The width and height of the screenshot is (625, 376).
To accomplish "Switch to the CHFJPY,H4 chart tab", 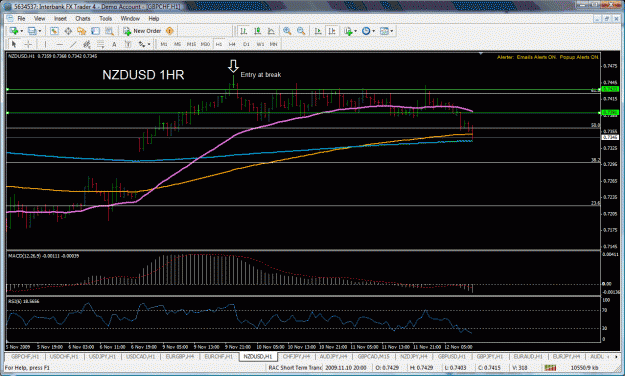I will [297, 356].
